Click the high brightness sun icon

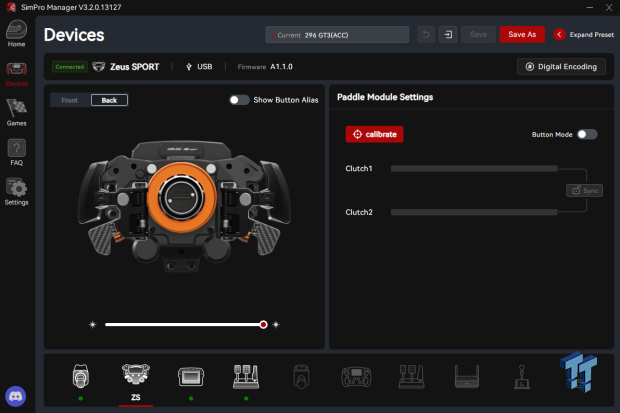(276, 325)
